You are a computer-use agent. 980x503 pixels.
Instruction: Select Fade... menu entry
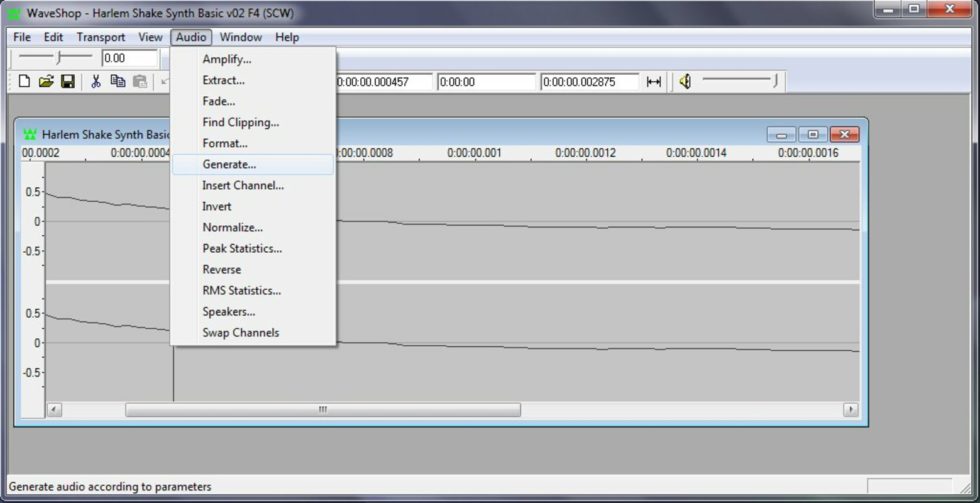click(x=253, y=101)
